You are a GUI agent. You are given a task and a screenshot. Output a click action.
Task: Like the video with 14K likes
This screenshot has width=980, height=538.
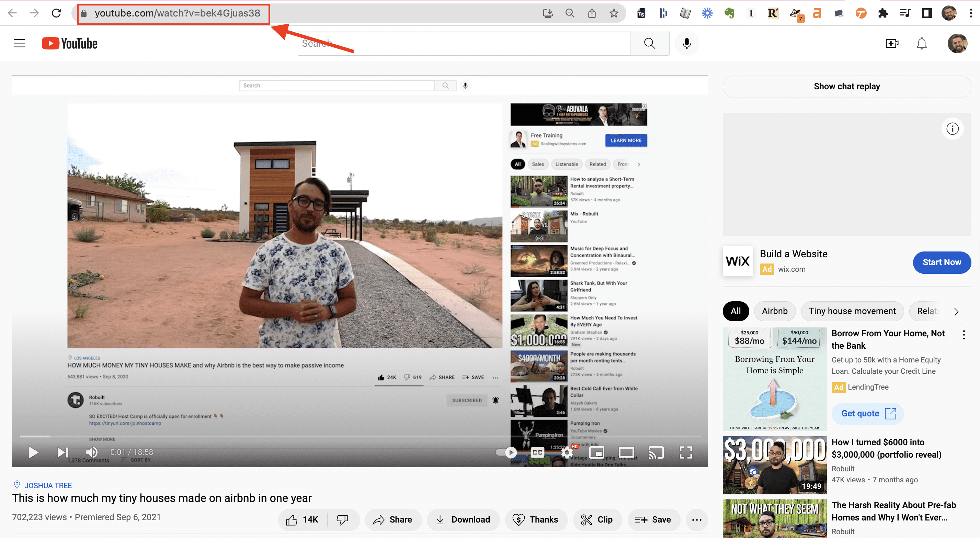pyautogui.click(x=303, y=520)
